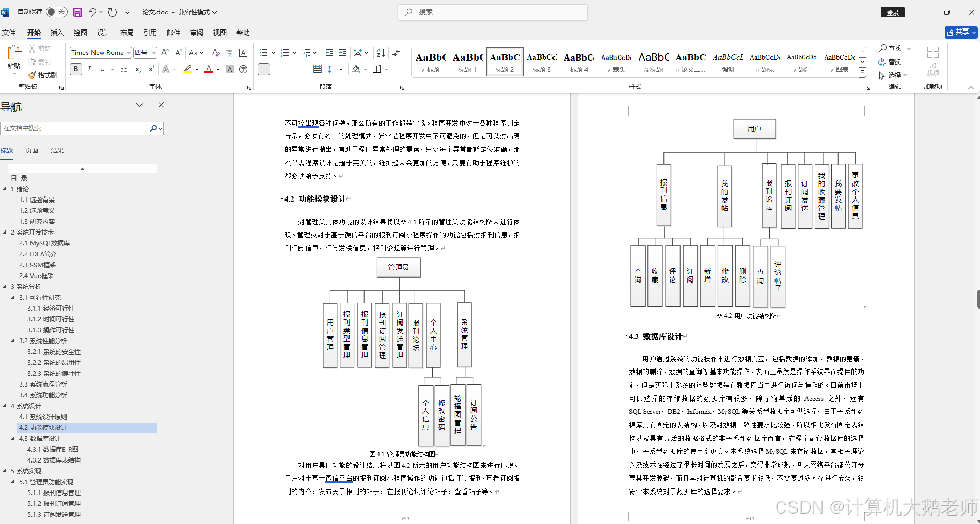Click the paragraph shading bucket

[x=356, y=69]
